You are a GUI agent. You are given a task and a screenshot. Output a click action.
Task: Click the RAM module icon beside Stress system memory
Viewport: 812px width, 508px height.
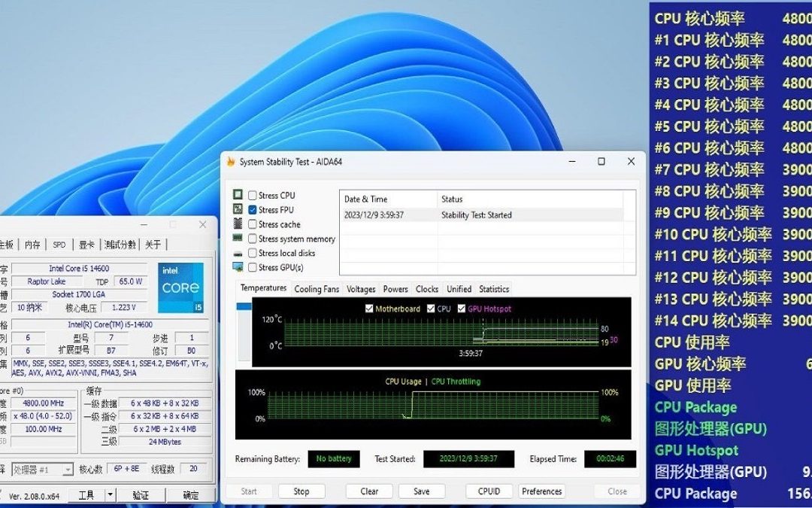pyautogui.click(x=238, y=238)
